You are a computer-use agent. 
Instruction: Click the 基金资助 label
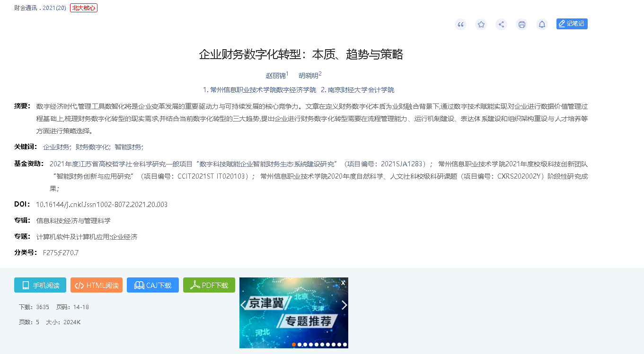pyautogui.click(x=29, y=164)
